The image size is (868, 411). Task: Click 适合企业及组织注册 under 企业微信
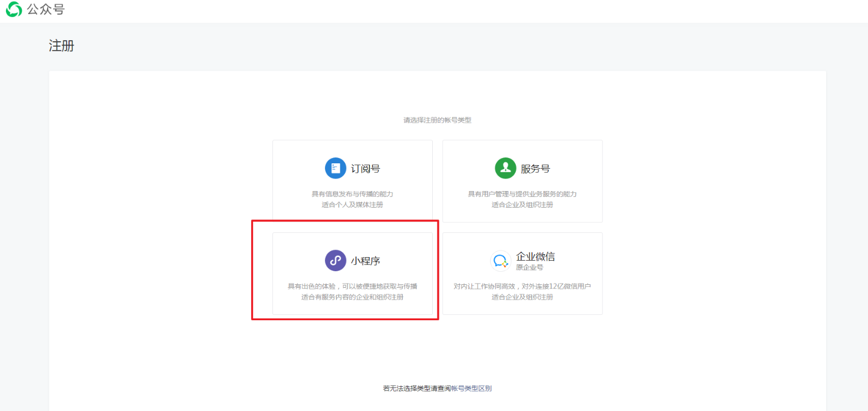point(522,297)
